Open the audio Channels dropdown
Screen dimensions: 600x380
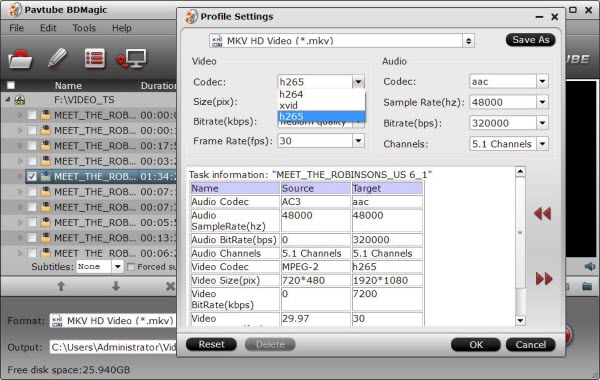tap(542, 144)
